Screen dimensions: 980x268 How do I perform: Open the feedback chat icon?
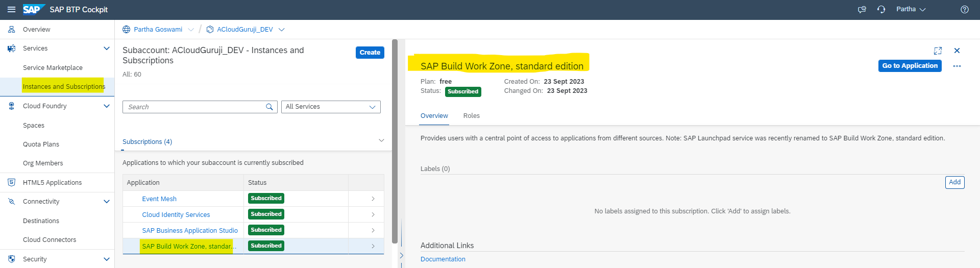point(862,10)
